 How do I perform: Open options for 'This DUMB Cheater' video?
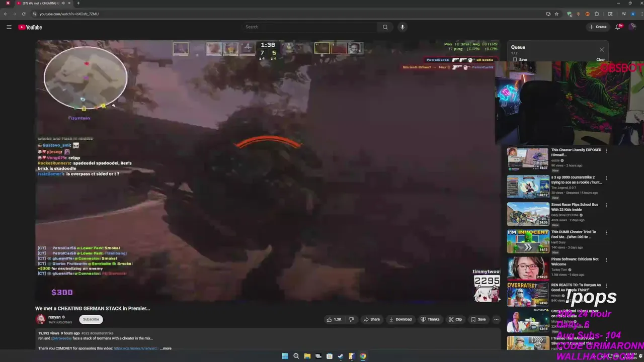click(606, 233)
